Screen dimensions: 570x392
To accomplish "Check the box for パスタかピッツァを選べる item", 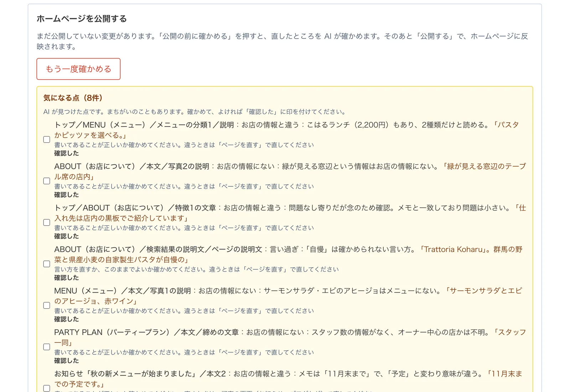I will point(47,139).
